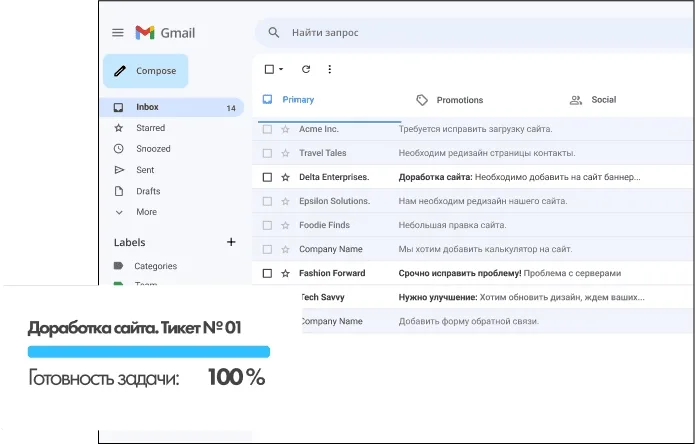695x444 pixels.
Task: Click the Inbox unread count 14
Action: [x=231, y=108]
